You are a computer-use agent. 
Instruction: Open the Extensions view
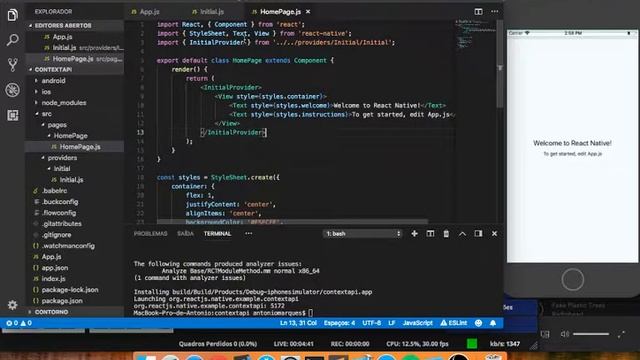(x=12, y=115)
